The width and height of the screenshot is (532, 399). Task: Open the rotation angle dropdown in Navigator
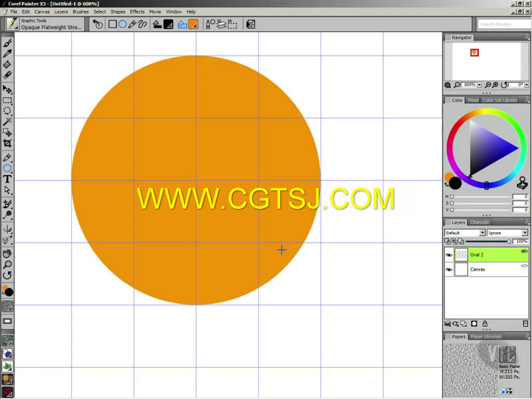[x=527, y=85]
